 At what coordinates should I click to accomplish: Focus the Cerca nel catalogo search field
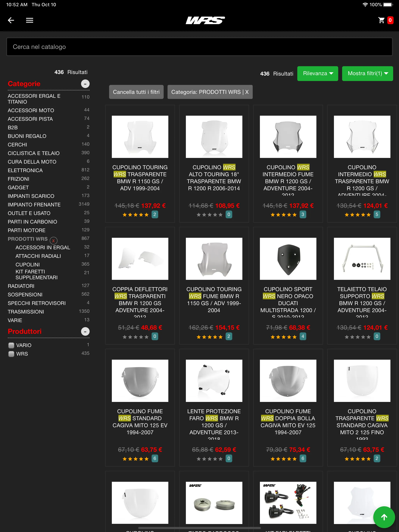tap(199, 47)
